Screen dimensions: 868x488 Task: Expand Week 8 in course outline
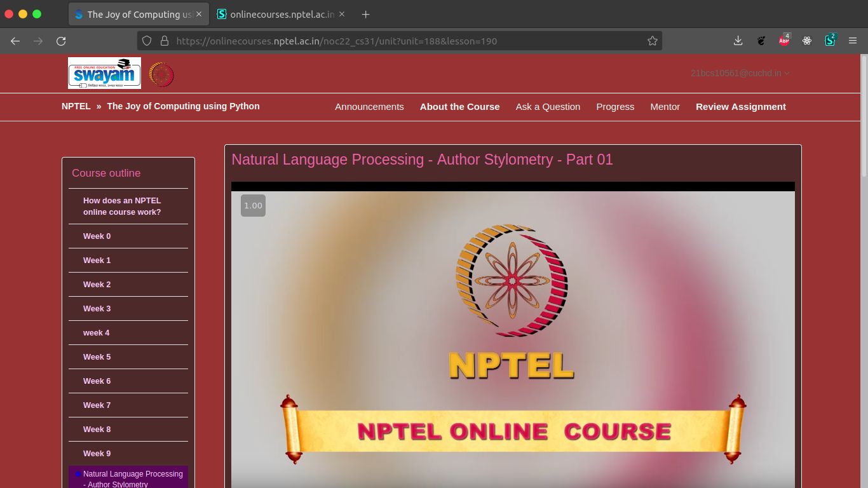128,429
